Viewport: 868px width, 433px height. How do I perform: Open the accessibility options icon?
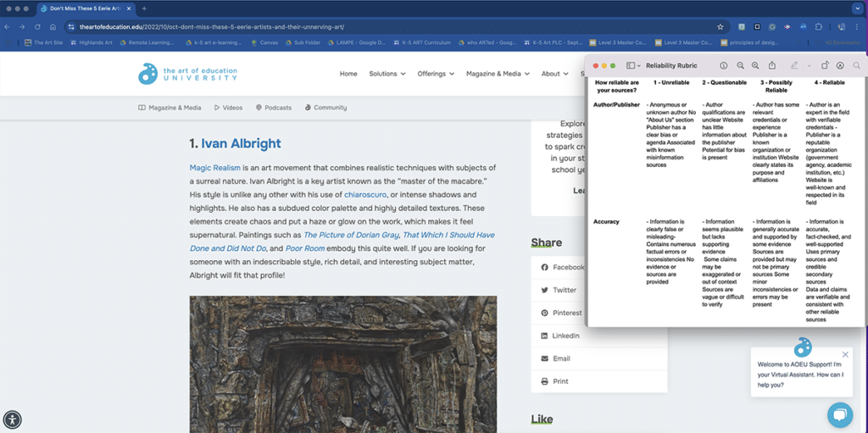click(x=12, y=419)
